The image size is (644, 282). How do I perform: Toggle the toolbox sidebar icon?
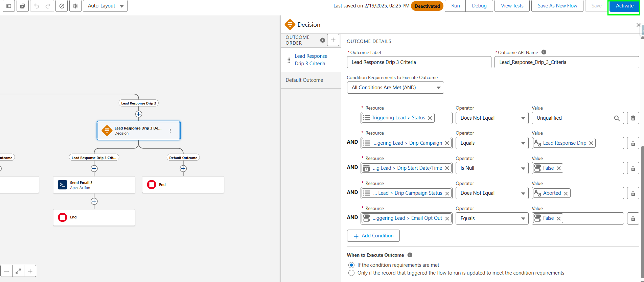click(x=9, y=6)
